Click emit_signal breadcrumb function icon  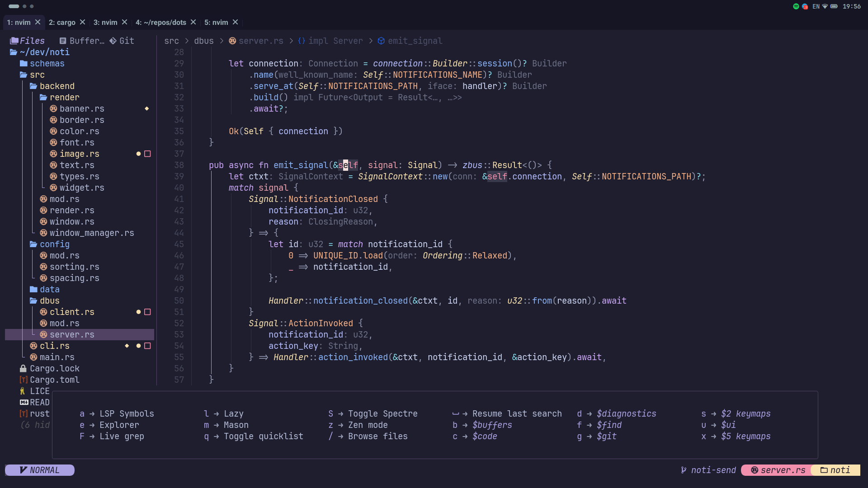tap(381, 41)
